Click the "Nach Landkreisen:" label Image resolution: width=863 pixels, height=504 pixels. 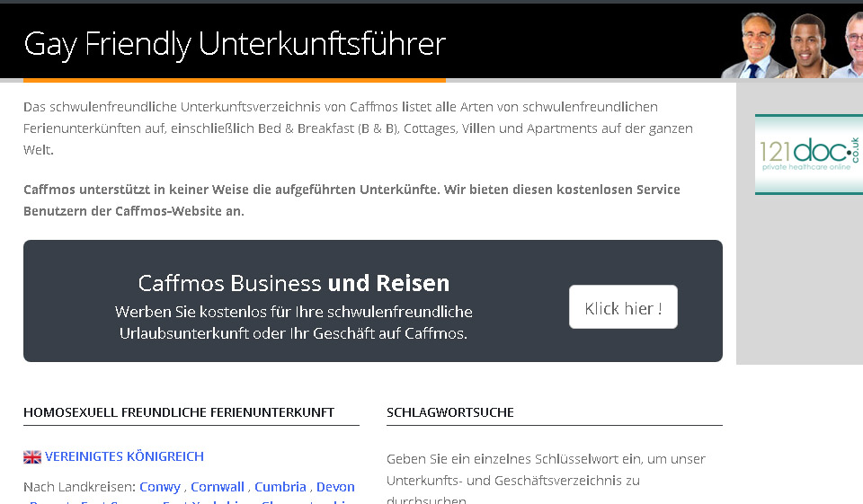pyautogui.click(x=79, y=487)
